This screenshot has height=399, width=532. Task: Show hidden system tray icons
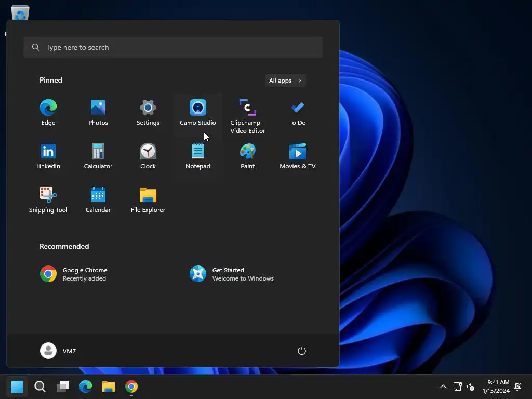tap(443, 387)
